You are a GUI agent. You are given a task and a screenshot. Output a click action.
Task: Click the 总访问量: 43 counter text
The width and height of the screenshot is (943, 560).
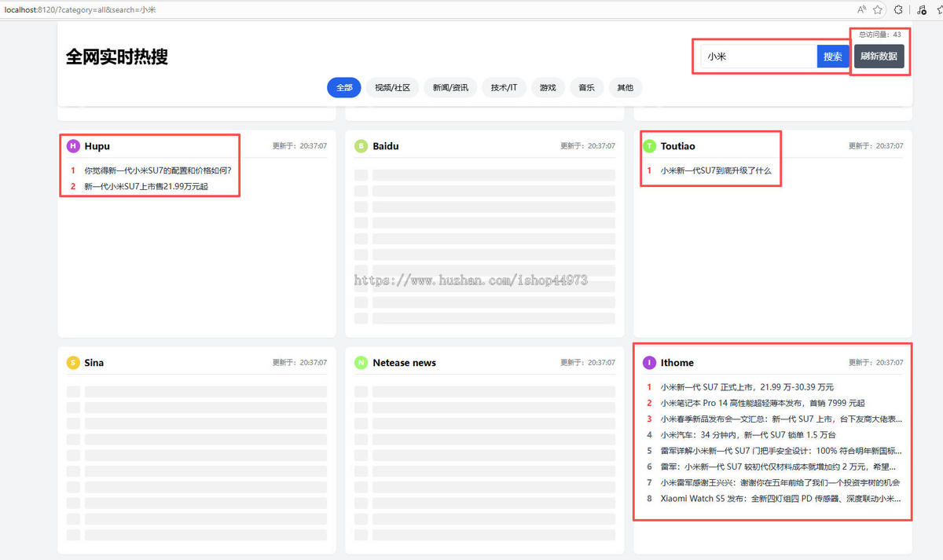880,35
